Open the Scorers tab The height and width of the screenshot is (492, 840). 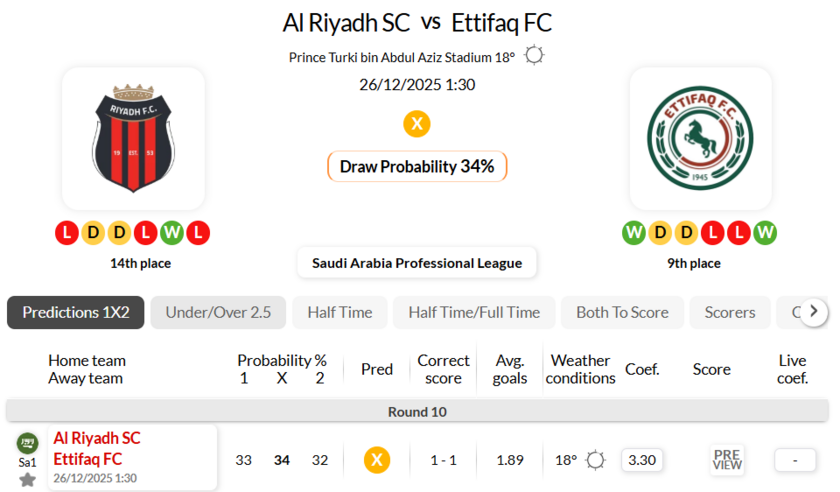(730, 312)
